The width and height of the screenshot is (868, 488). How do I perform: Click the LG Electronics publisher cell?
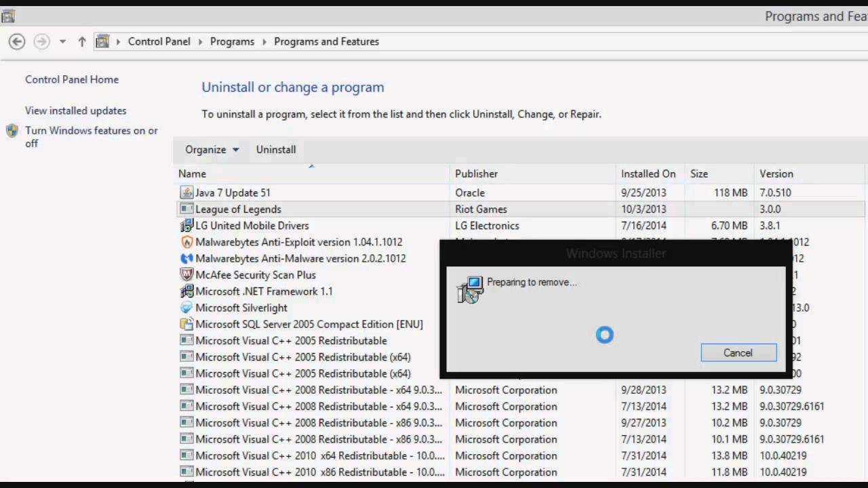click(487, 226)
